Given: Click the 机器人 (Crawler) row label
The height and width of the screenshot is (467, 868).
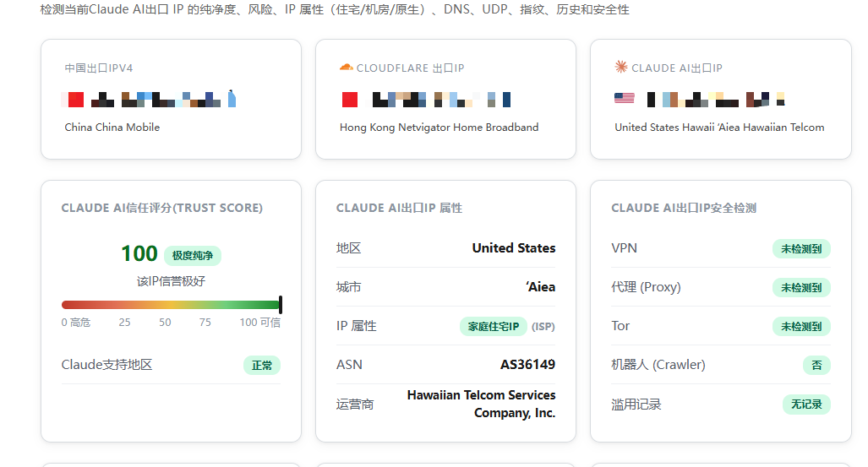Looking at the screenshot, I should coord(658,365).
